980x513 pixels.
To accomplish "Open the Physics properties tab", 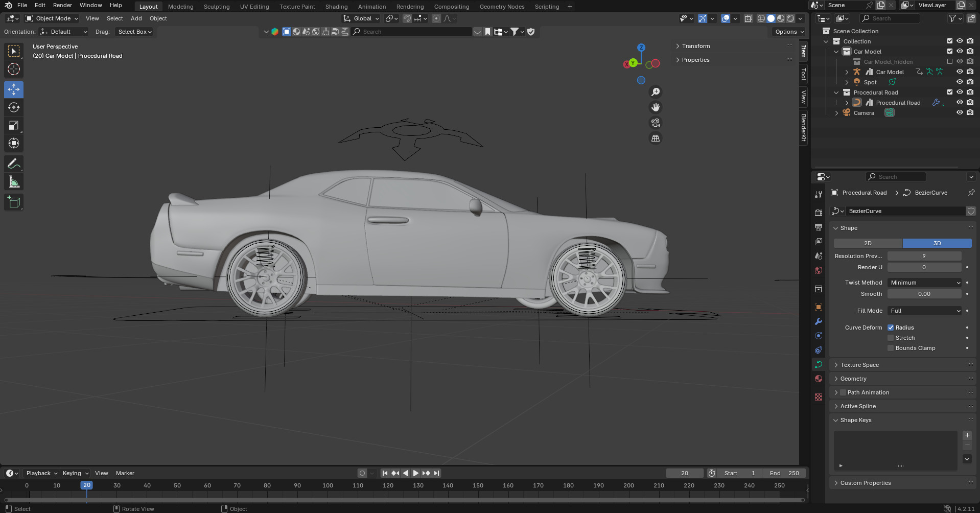I will pyautogui.click(x=819, y=336).
